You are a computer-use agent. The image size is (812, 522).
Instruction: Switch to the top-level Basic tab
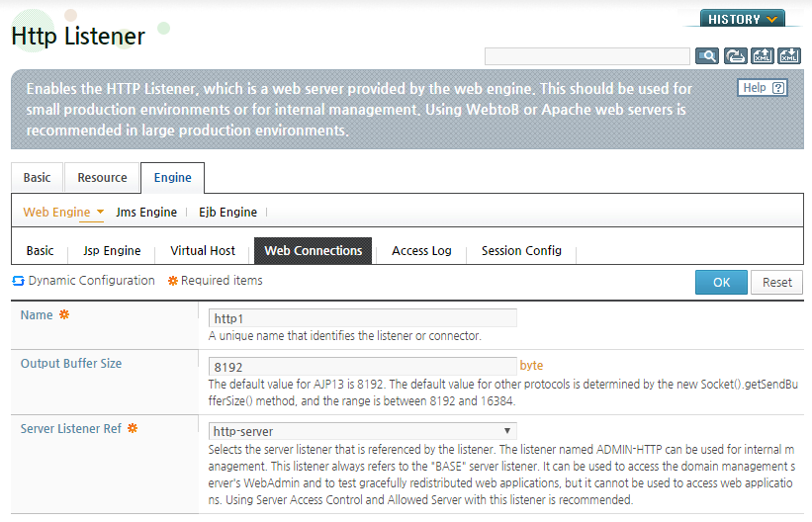point(37,178)
